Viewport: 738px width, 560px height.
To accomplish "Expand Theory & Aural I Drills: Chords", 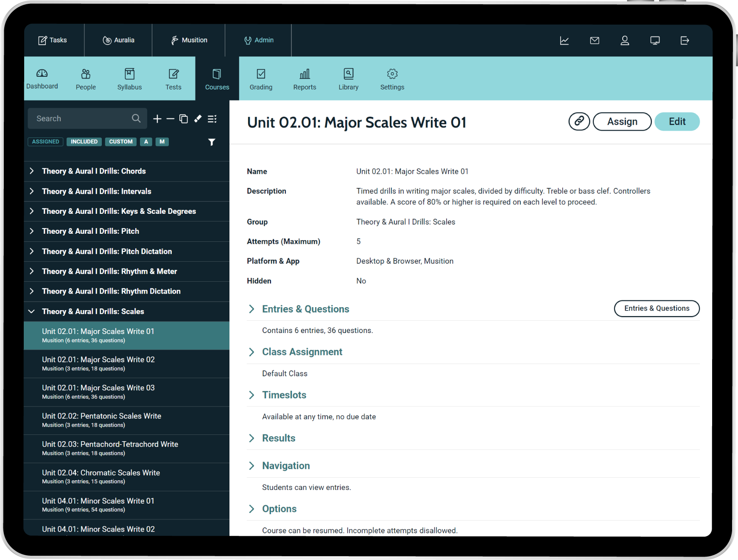I will (32, 171).
